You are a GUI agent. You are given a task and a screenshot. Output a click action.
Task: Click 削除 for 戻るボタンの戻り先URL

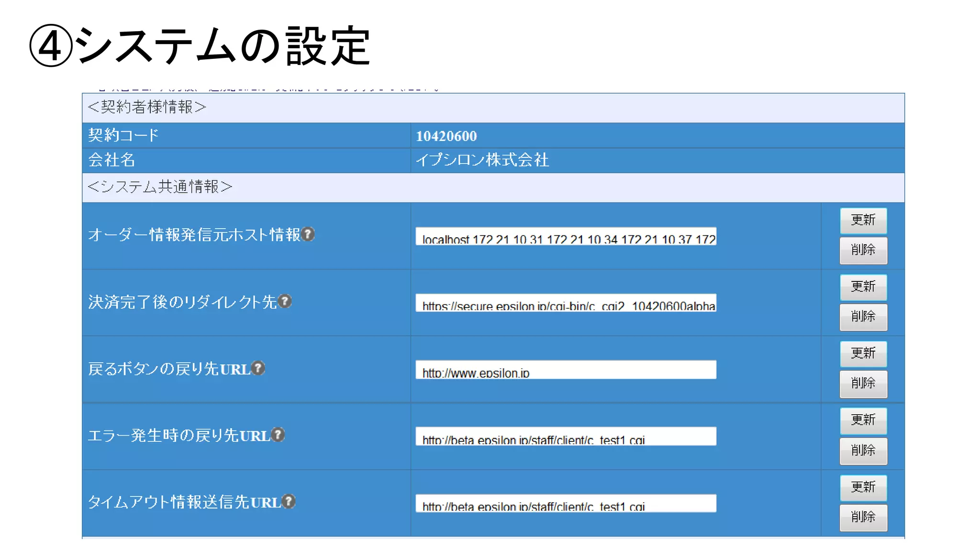[x=863, y=384]
